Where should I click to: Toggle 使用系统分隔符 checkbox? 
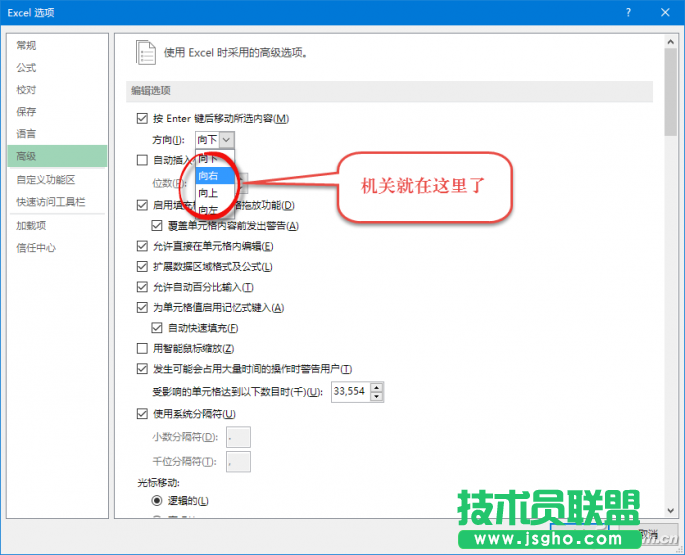[142, 414]
